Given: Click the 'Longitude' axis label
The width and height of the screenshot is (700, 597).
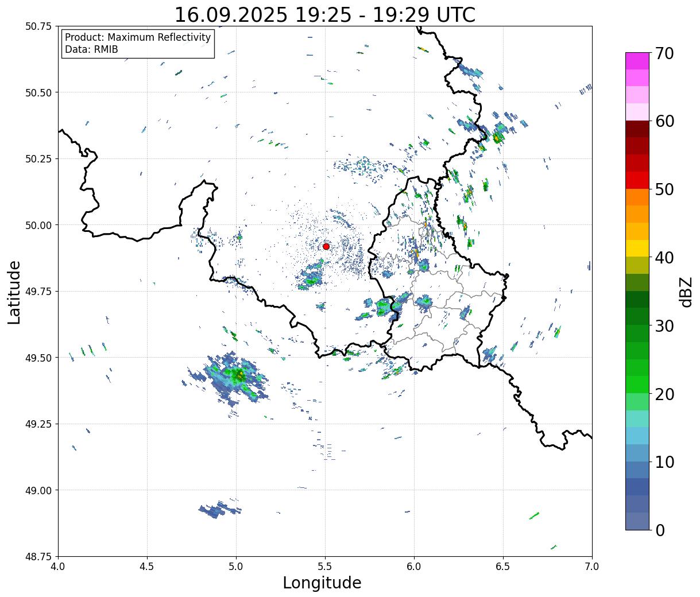Looking at the screenshot, I should point(322,583).
